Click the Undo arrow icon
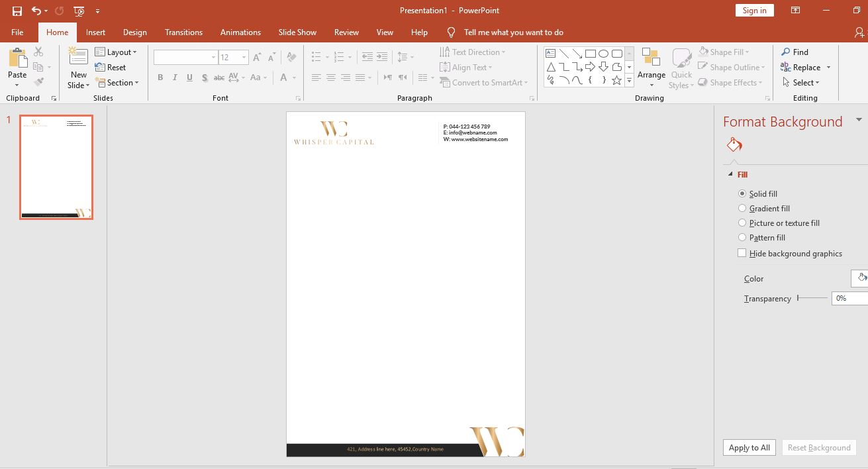This screenshot has width=868, height=469. click(x=36, y=11)
